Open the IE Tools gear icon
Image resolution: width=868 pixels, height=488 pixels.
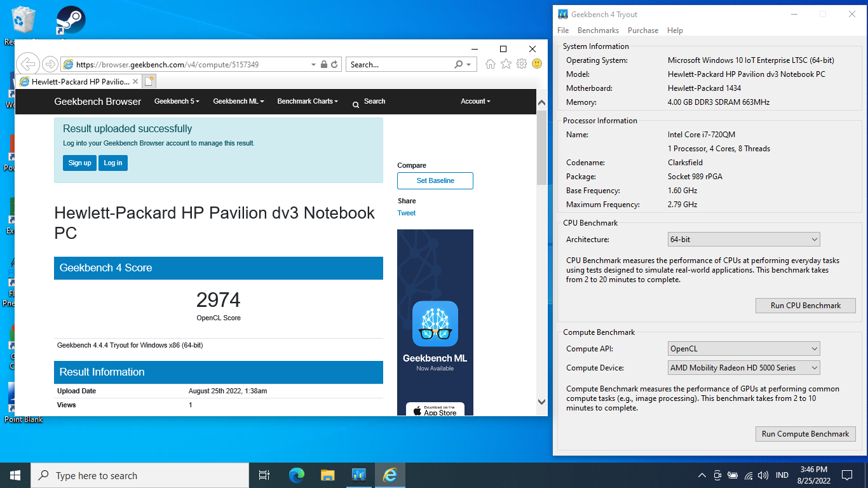(x=522, y=64)
